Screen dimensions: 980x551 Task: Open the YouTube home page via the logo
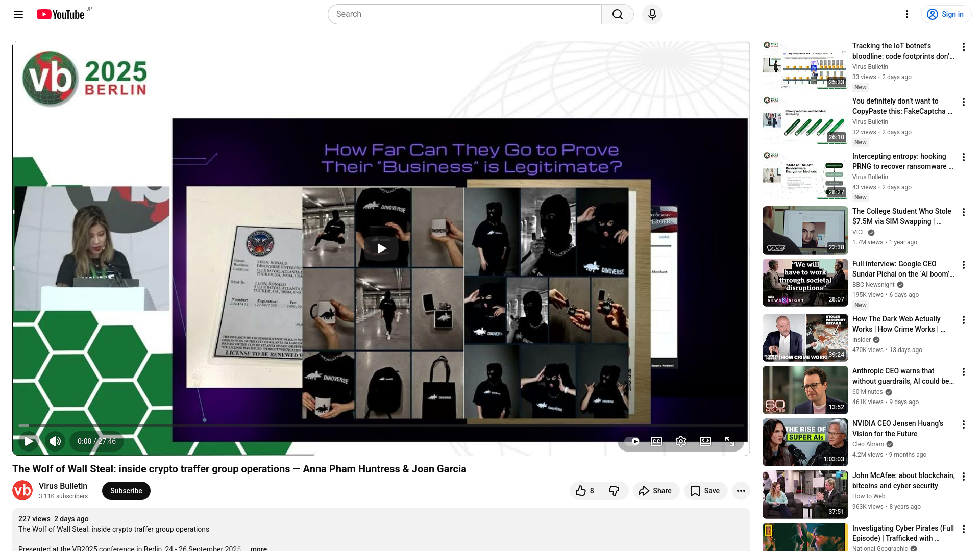61,14
